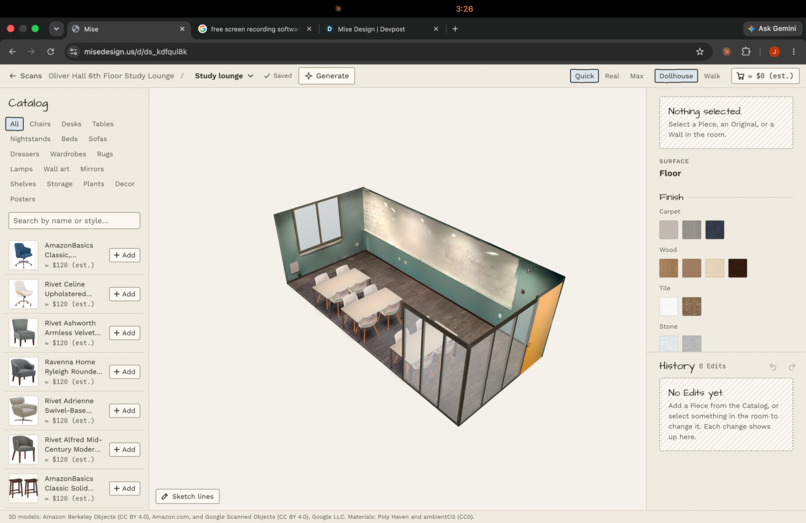Close the Devpost tab

point(436,29)
